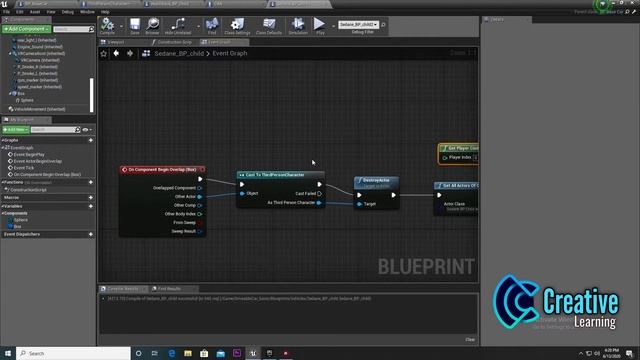Add a new Macro with the plus icon
This screenshot has height=360, width=640.
(91, 198)
